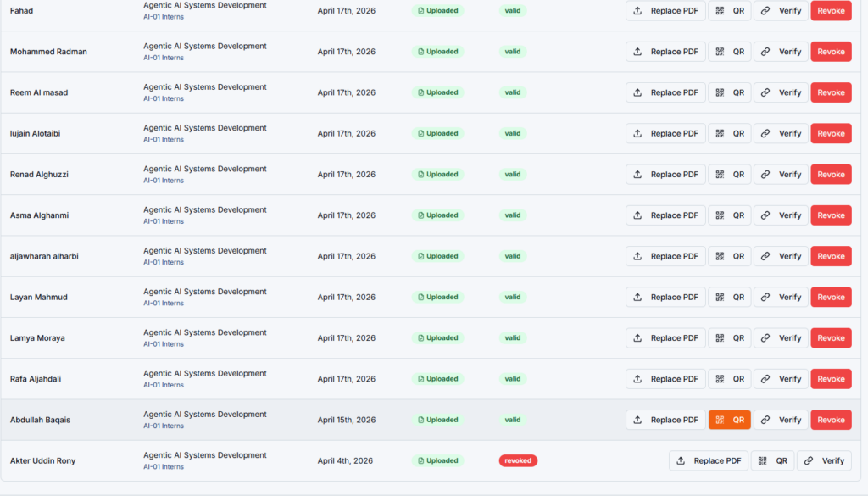Screen dimensions: 868x496
Task: Click the Uploaded badge for Lamya Moraya
Action: point(437,337)
